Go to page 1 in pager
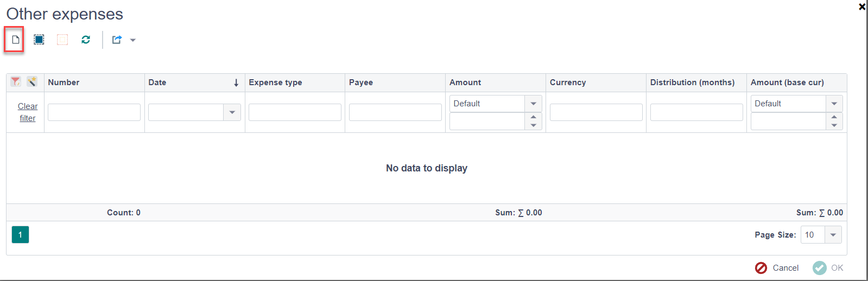Image resolution: width=868 pixels, height=281 pixels. pos(20,235)
